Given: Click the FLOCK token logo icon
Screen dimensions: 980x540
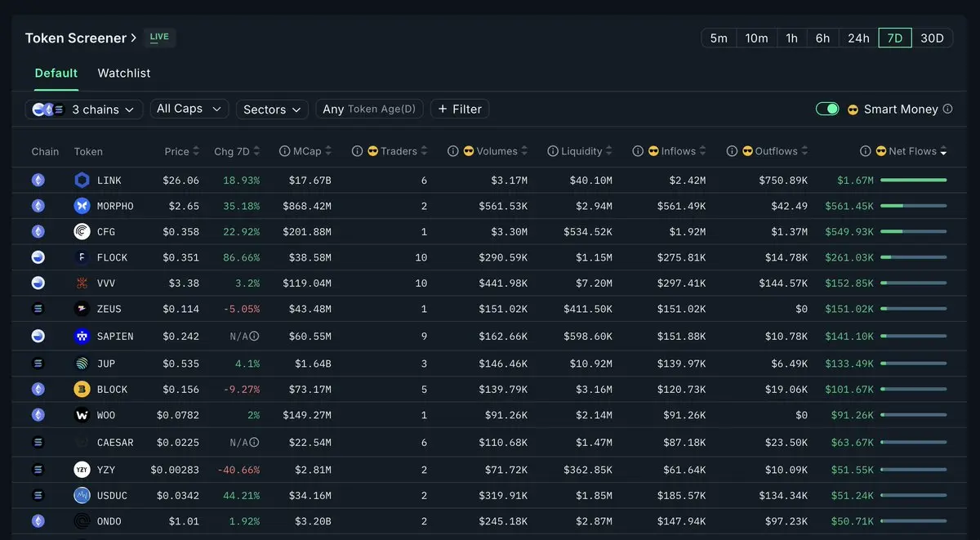Looking at the screenshot, I should (82, 257).
